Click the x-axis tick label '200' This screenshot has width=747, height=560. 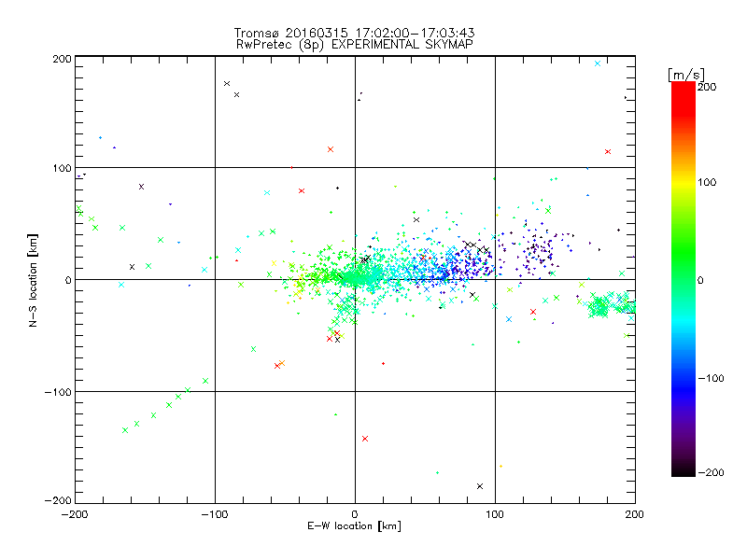[x=635, y=514]
